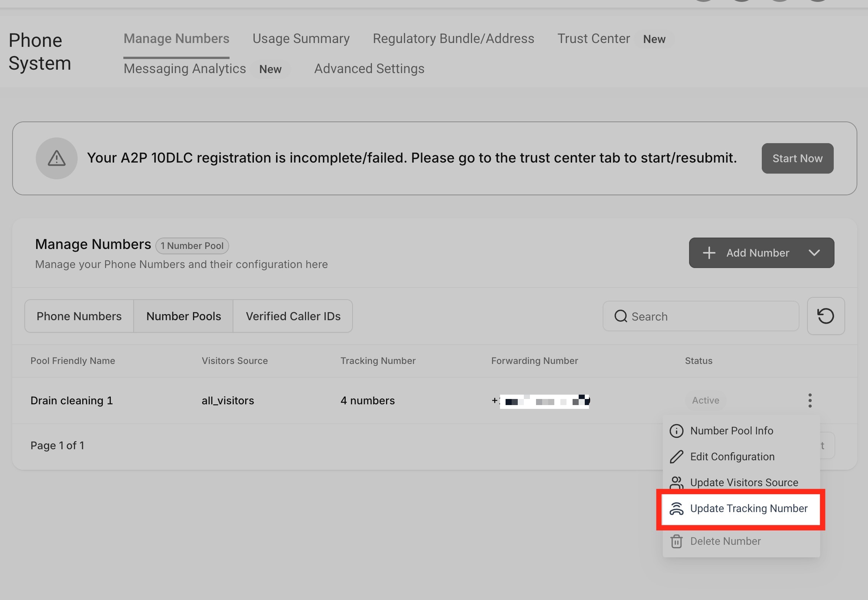Click the trash icon for Delete Number

click(676, 541)
